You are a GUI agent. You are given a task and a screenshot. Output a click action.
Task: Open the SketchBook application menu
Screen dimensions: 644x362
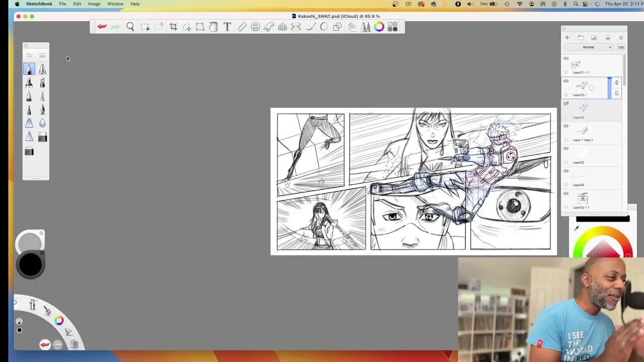(x=39, y=4)
